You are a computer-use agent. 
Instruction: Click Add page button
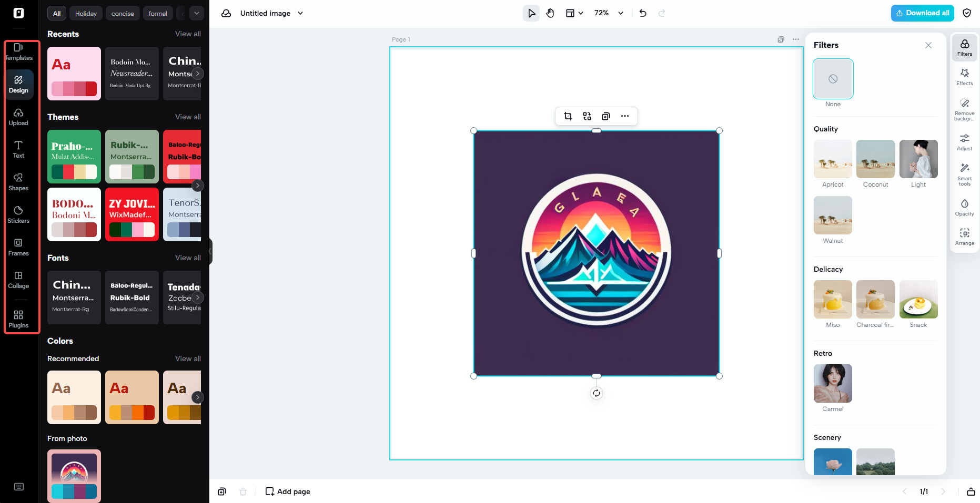(288, 491)
